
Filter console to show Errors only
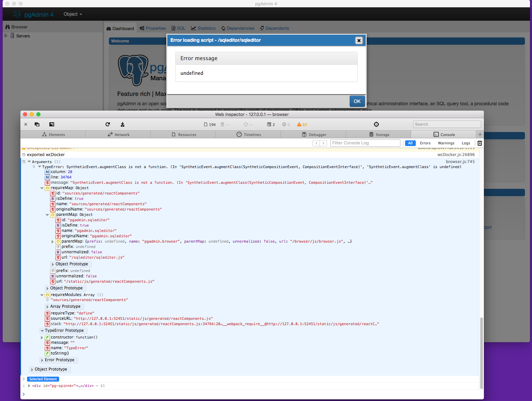425,143
